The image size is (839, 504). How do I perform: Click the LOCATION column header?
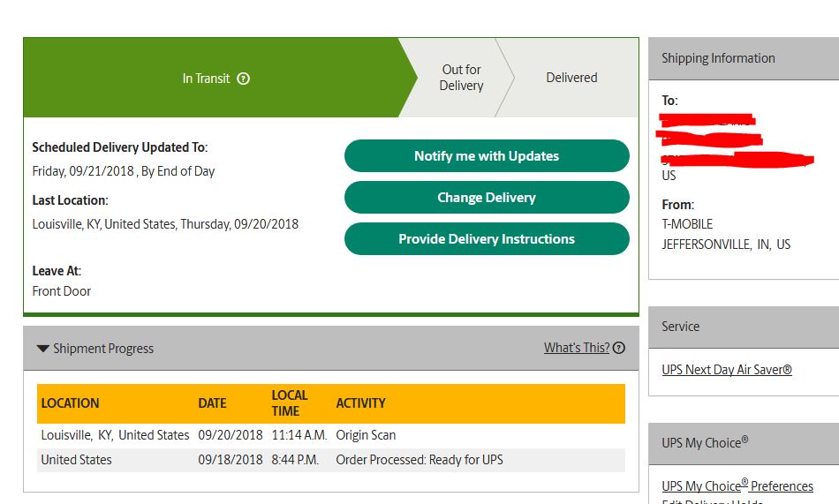coord(70,403)
